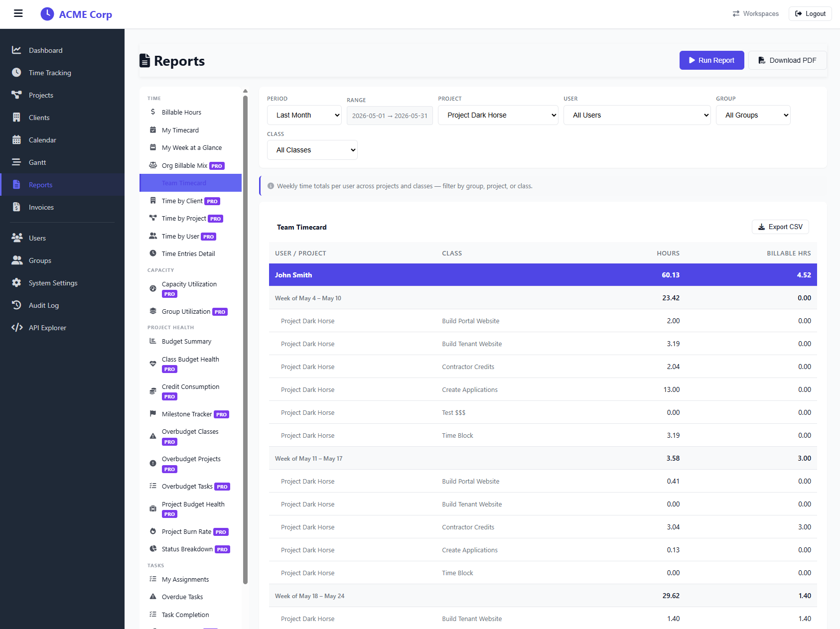Click the report list scrollbar
The height and width of the screenshot is (629, 840).
click(245, 339)
